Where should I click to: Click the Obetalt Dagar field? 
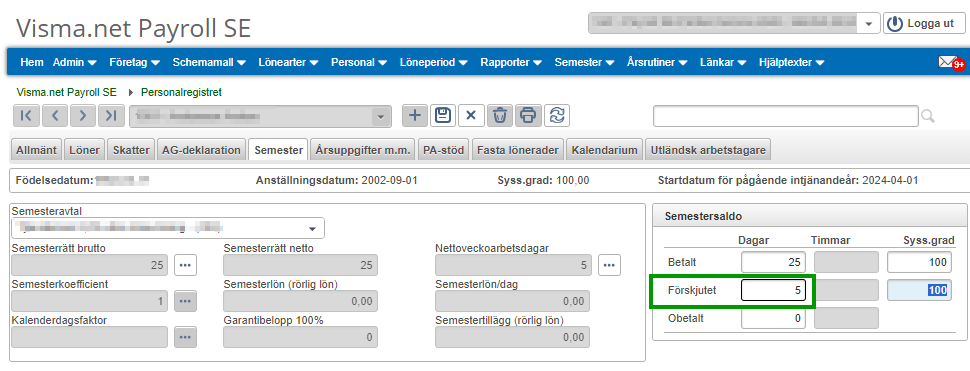pyautogui.click(x=773, y=318)
